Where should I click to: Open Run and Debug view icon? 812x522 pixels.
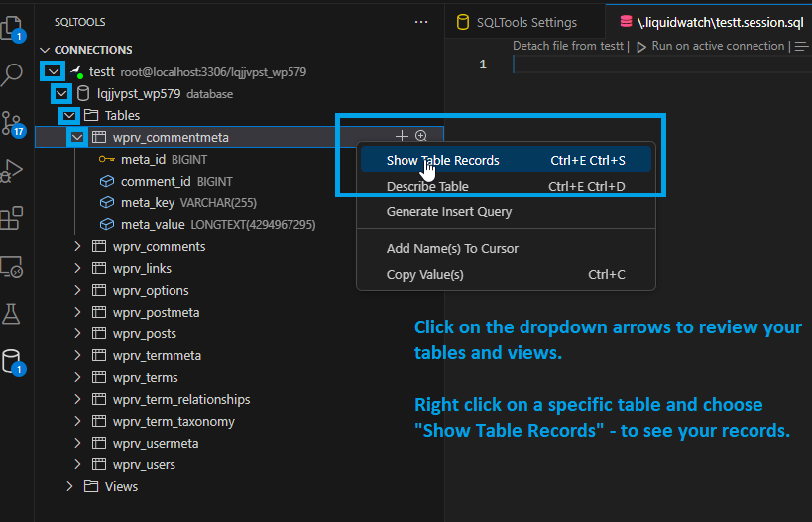pos(11,171)
